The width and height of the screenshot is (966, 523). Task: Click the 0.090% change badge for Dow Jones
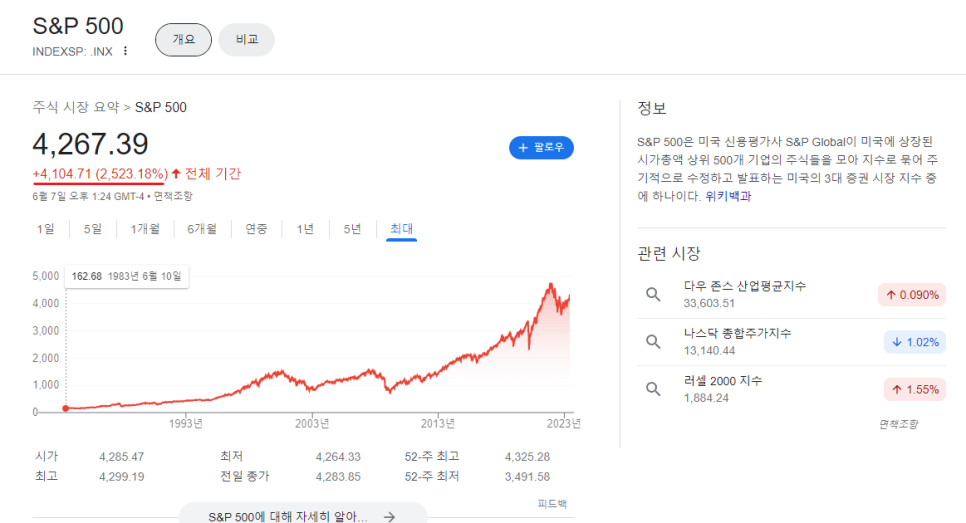pos(912,295)
